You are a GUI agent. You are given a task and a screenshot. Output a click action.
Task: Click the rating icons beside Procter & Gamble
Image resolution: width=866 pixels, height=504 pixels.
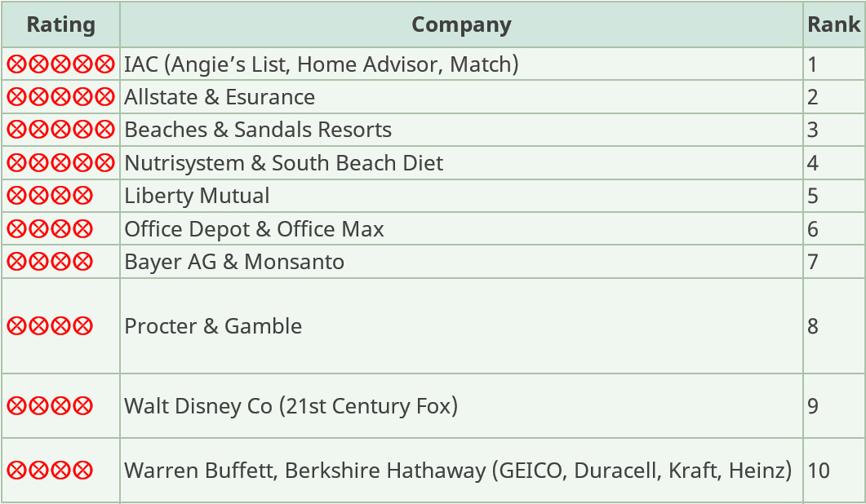click(x=50, y=326)
